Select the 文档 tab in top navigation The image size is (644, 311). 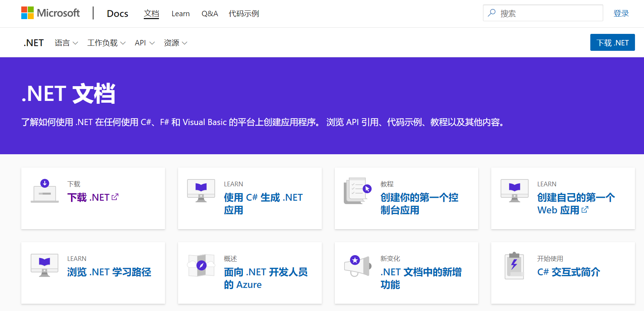(151, 14)
